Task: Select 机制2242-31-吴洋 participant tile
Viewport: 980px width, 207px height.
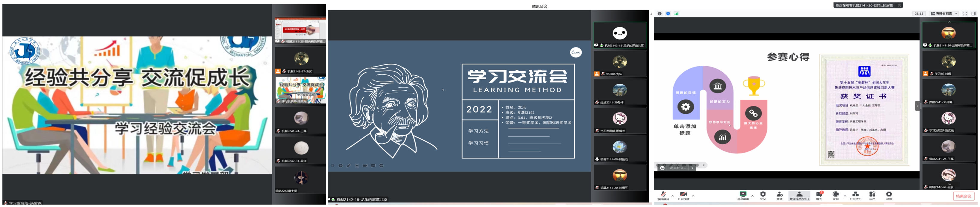Action: click(x=300, y=150)
